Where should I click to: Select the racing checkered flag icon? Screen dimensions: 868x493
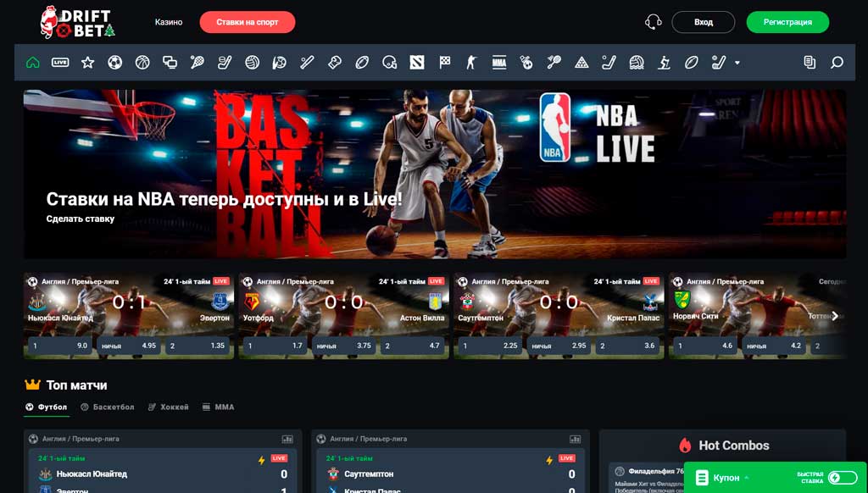coord(444,63)
